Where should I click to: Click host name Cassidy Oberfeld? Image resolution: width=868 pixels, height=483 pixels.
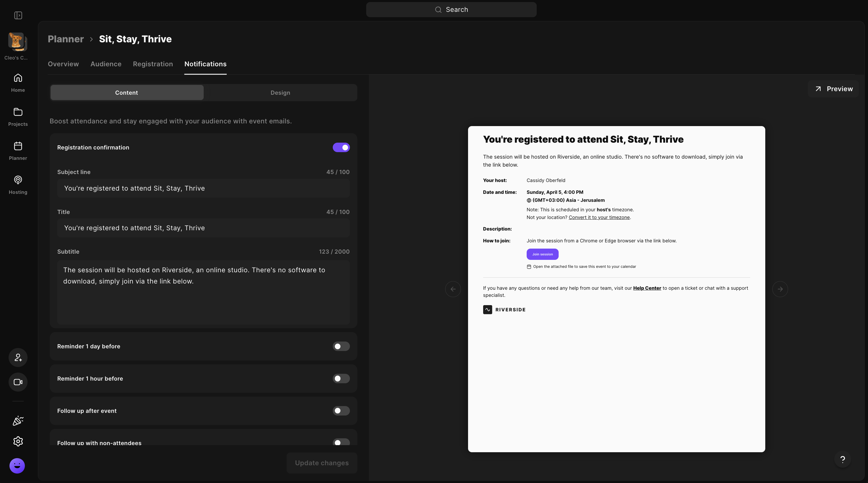[546, 181]
